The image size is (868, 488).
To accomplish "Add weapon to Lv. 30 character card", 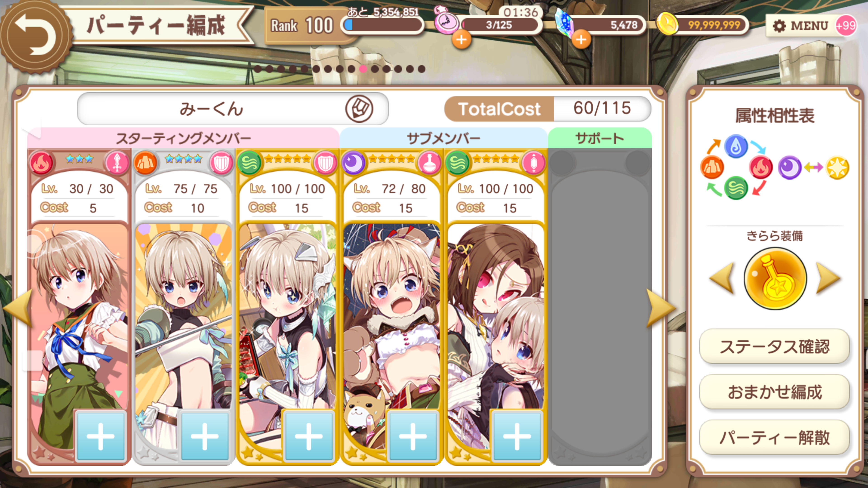I will click(x=100, y=436).
